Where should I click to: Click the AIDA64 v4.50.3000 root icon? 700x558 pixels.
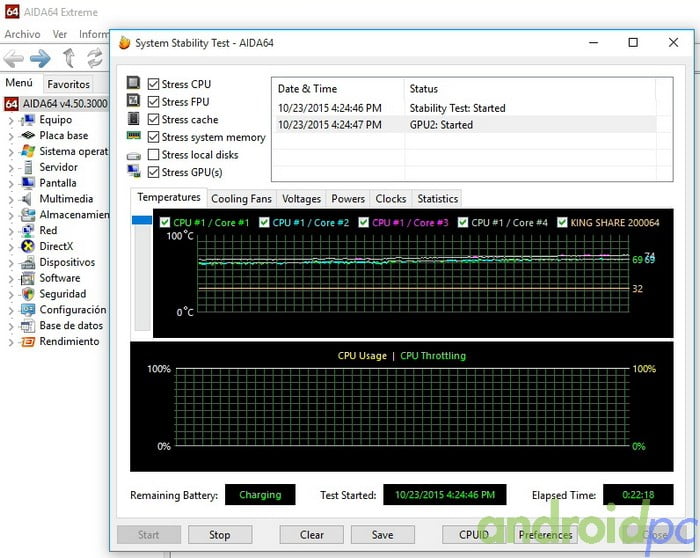coord(11,104)
